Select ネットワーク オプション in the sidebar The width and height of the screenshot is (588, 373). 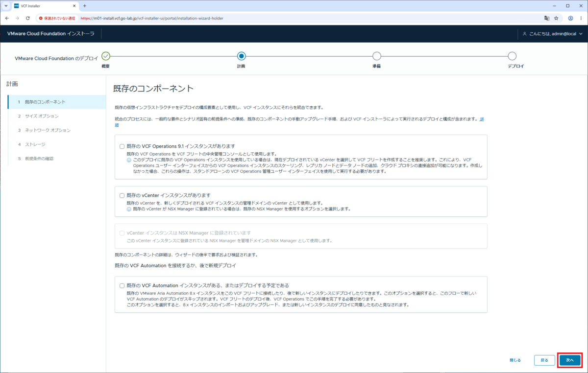[57, 130]
